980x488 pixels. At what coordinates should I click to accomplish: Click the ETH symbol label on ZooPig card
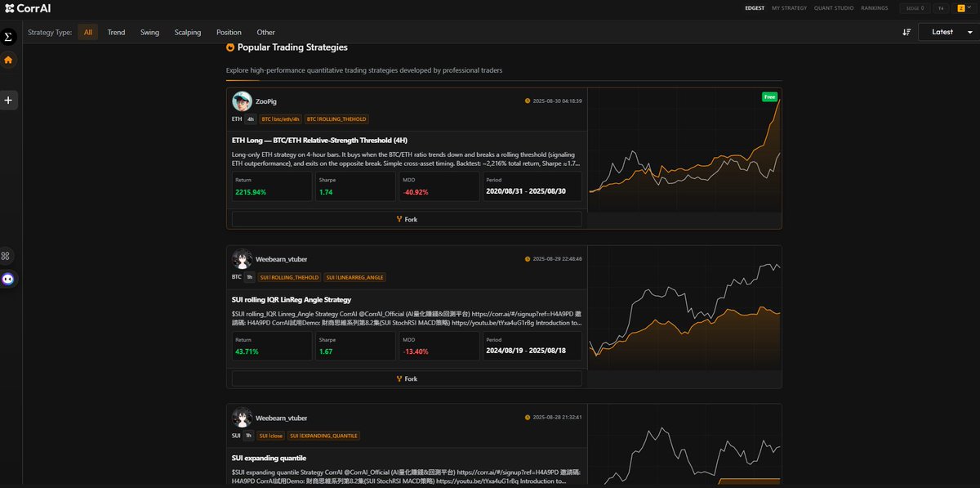pos(237,119)
